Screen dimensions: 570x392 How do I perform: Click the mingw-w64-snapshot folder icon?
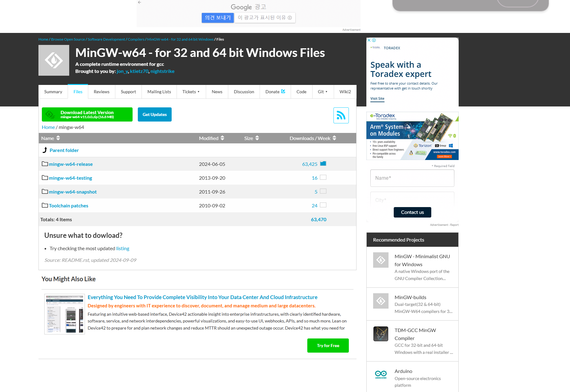(45, 192)
